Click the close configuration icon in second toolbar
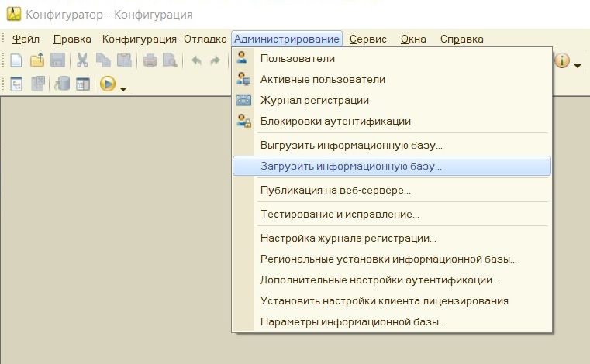590x364 pixels. [38, 84]
